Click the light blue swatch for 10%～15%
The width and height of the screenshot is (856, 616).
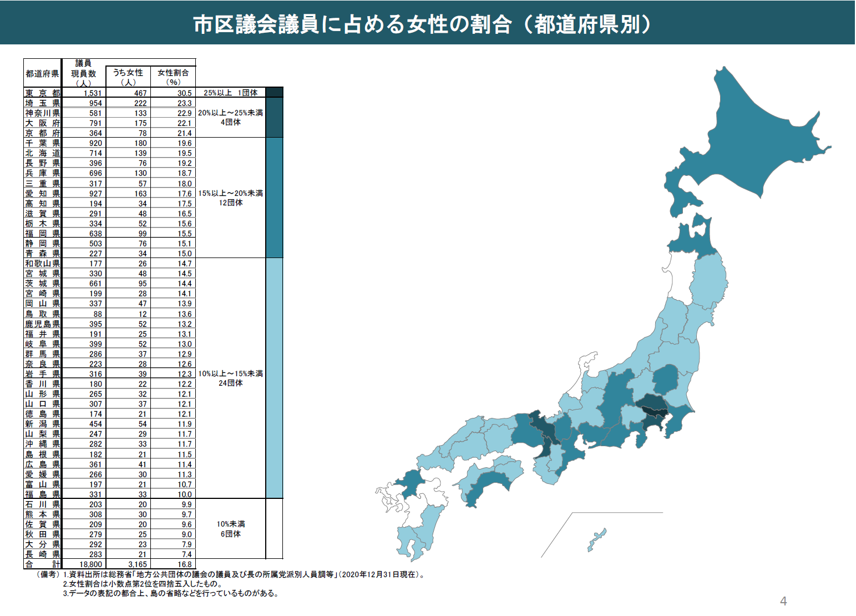pyautogui.click(x=275, y=378)
